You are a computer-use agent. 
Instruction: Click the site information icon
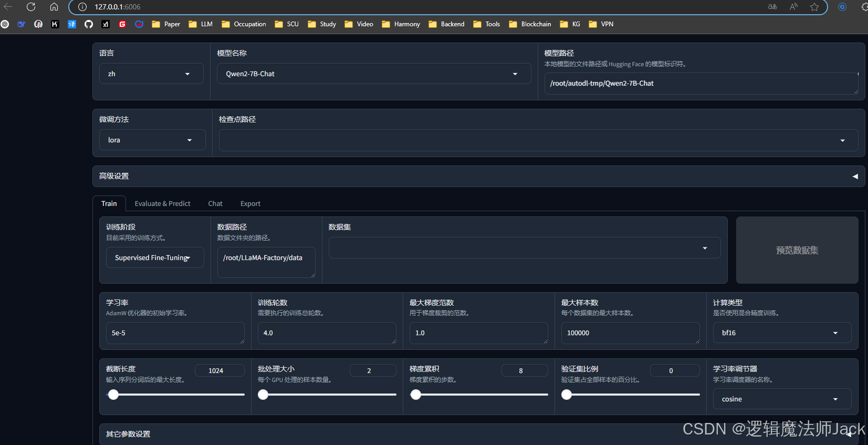(x=82, y=7)
